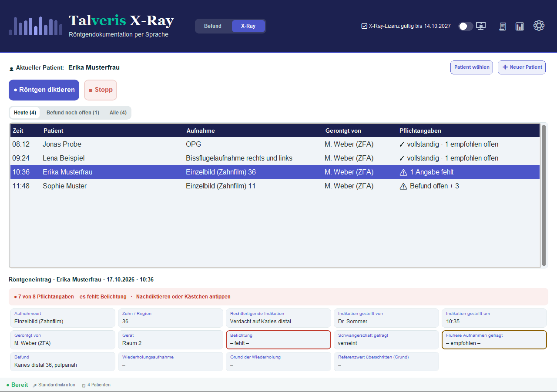The height and width of the screenshot is (392, 557).
Task: Click the Stopp button
Action: point(101,90)
